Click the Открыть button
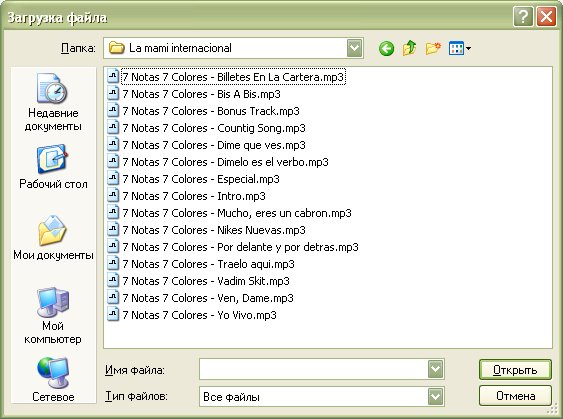The width and height of the screenshot is (563, 419). tap(515, 369)
